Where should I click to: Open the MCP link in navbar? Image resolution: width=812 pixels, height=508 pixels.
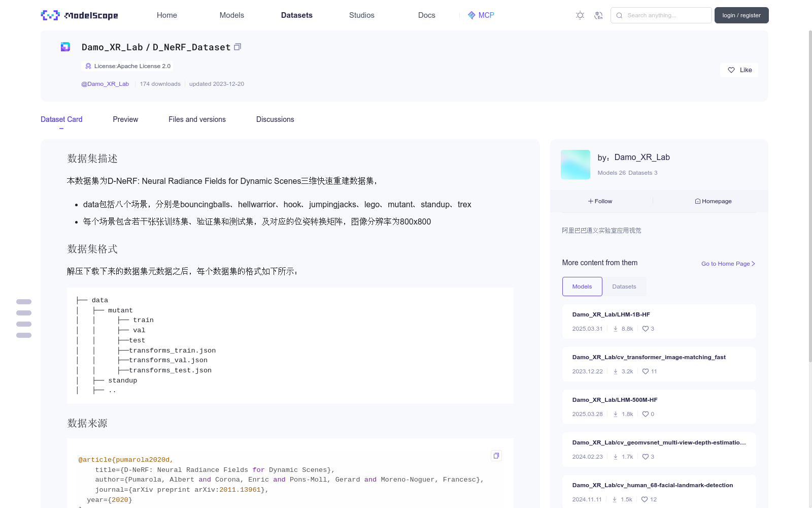coord(481,15)
